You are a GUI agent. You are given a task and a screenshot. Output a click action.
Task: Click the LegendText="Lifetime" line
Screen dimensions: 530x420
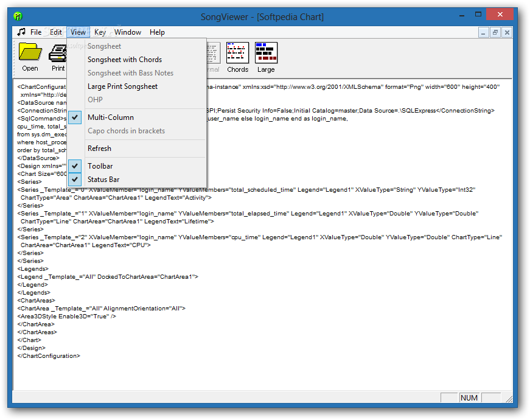(117, 222)
